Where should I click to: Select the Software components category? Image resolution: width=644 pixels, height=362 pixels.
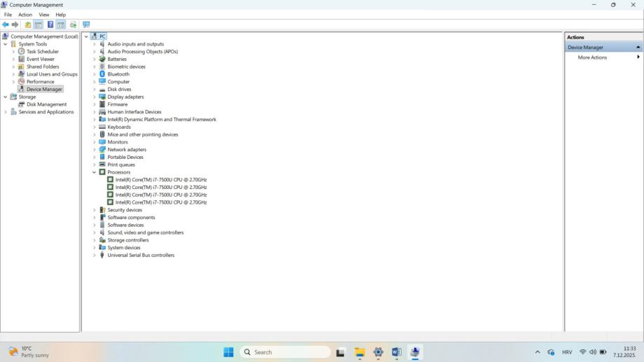coord(132,218)
